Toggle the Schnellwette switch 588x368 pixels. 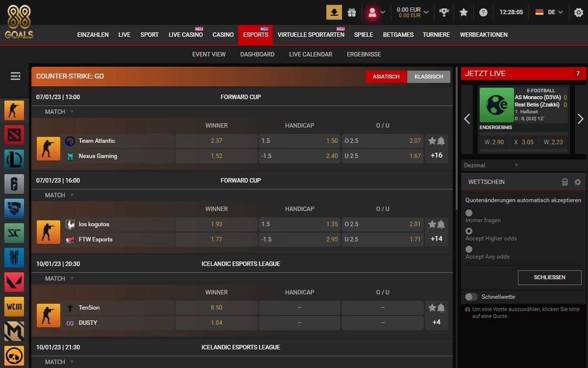pyautogui.click(x=471, y=297)
